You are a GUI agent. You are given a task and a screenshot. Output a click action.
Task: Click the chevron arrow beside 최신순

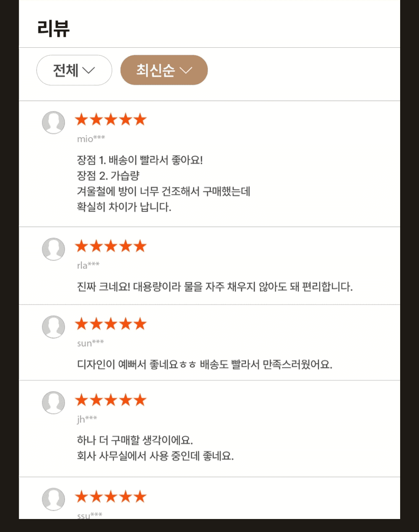pyautogui.click(x=186, y=70)
